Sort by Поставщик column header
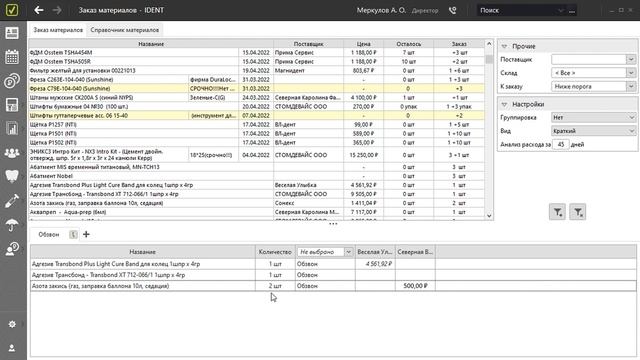 click(308, 44)
